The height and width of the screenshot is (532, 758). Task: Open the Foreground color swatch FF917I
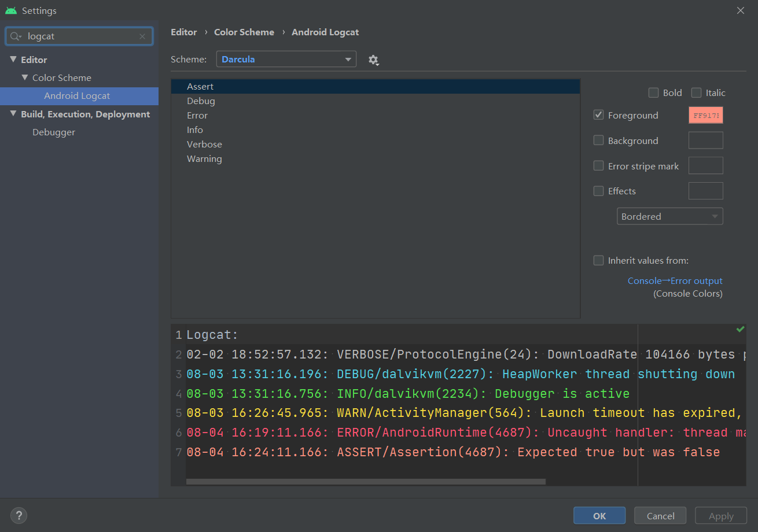(x=706, y=115)
